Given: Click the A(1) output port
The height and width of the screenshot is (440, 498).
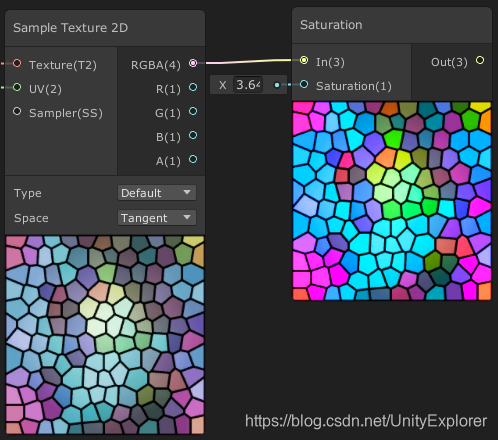Looking at the screenshot, I should point(193,159).
